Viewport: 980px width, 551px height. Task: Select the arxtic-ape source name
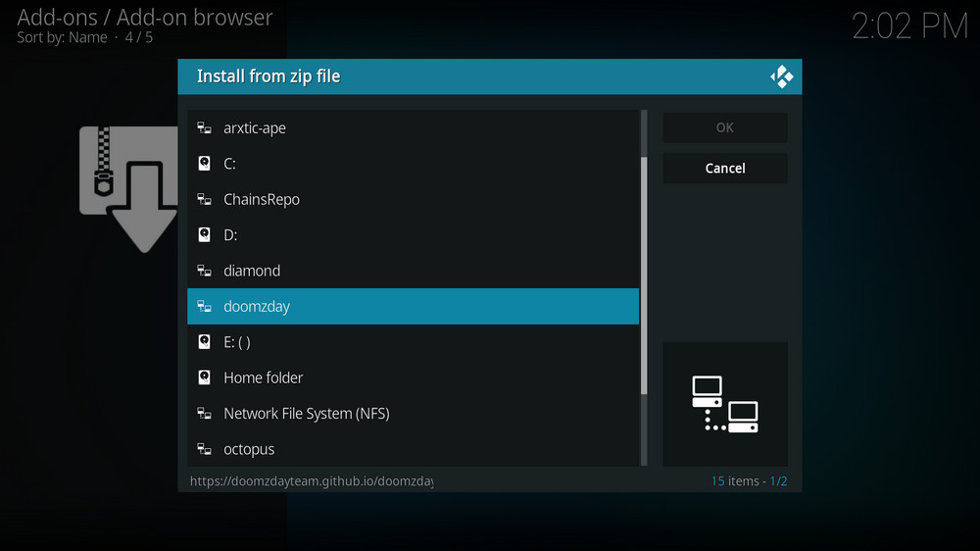pyautogui.click(x=254, y=128)
